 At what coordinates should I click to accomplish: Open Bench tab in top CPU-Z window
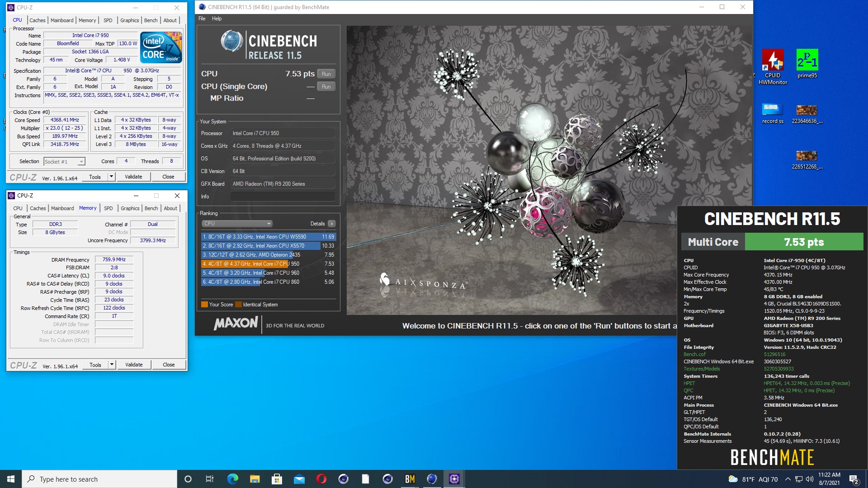point(151,20)
